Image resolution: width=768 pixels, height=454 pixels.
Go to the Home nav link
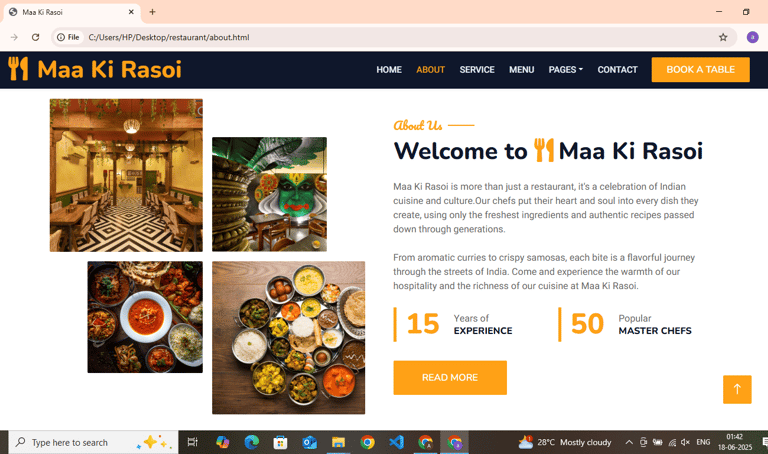point(389,70)
